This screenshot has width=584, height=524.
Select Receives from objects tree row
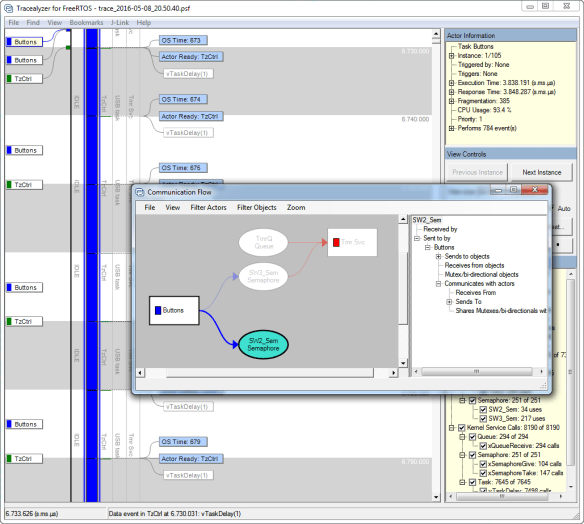474,266
